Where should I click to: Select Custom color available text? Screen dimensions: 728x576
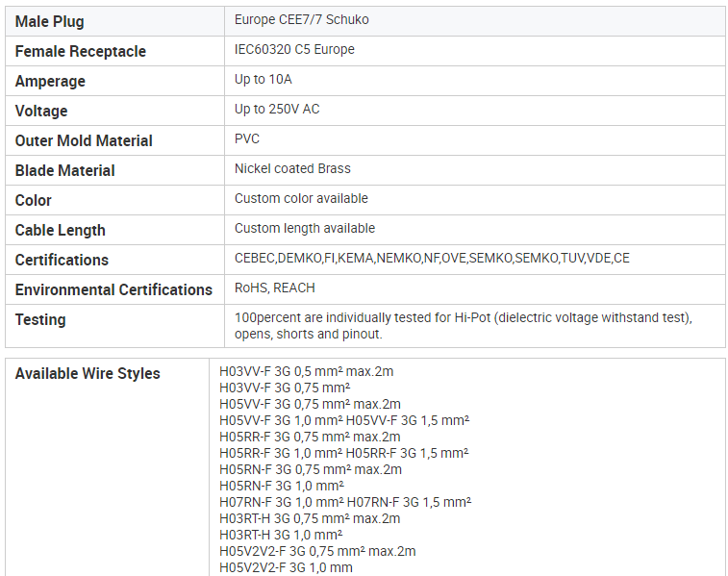tap(301, 199)
